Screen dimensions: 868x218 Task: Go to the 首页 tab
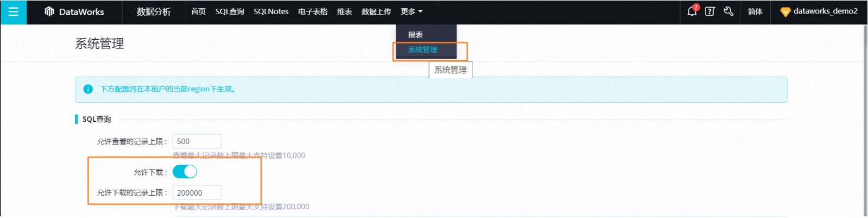(x=199, y=11)
